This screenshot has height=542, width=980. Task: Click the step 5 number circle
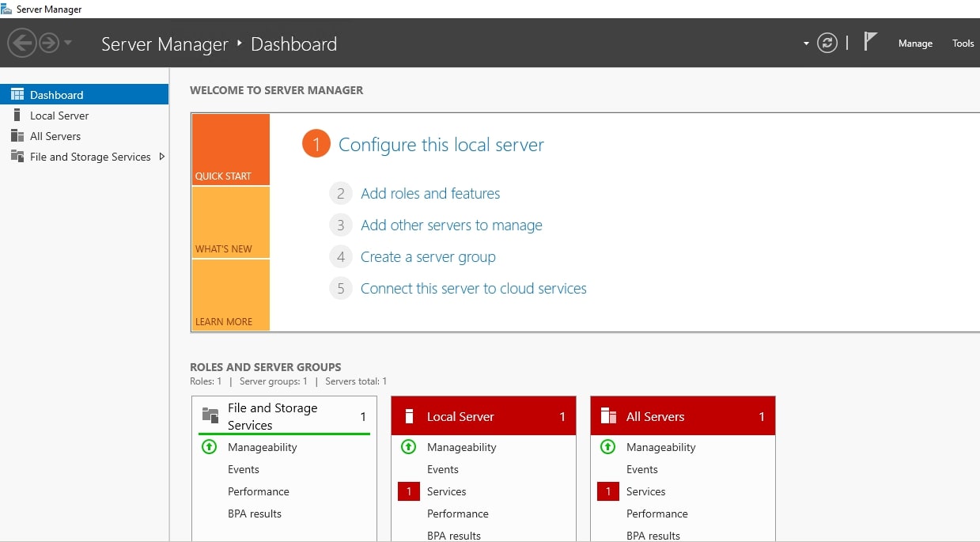click(340, 288)
